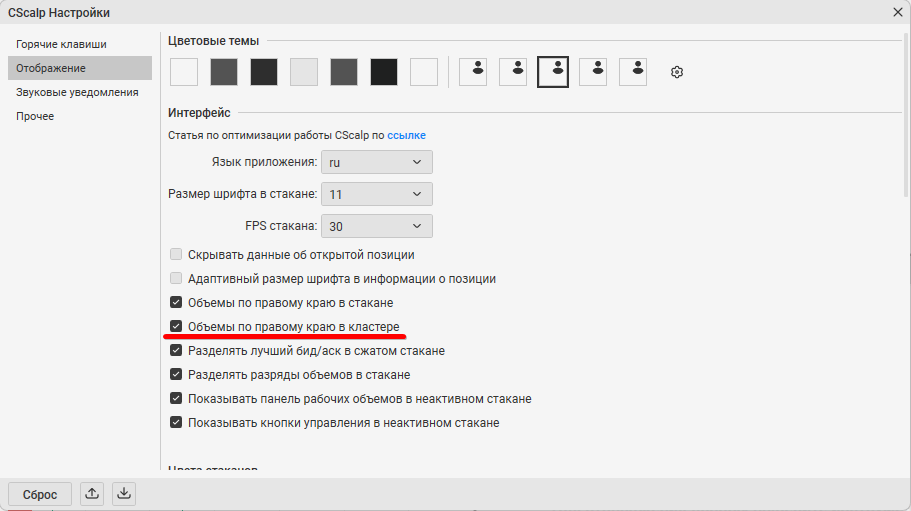Click the upload settings icon next to Сброс

click(x=92, y=494)
